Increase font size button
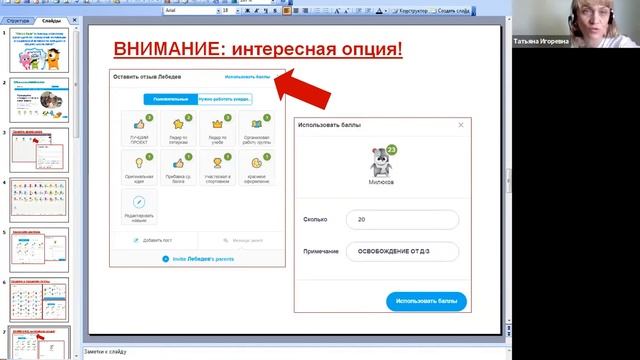The image size is (640, 360). [x=337, y=11]
